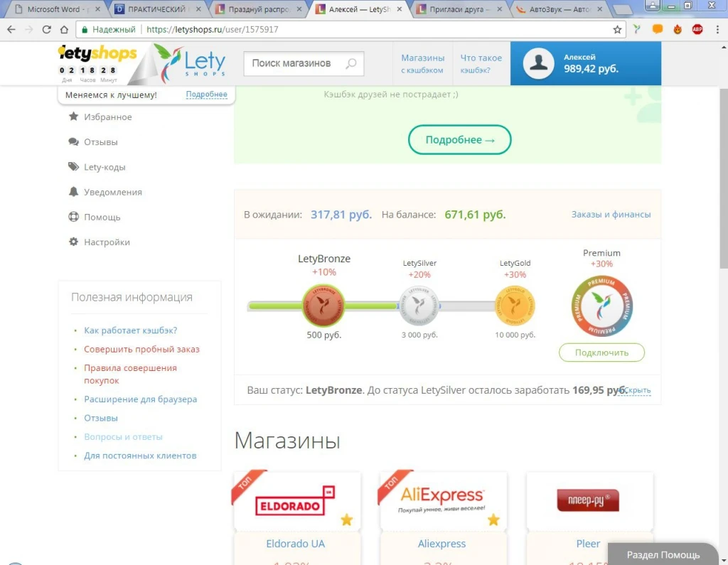
Task: Select the LetySilver status badge
Action: (x=419, y=306)
